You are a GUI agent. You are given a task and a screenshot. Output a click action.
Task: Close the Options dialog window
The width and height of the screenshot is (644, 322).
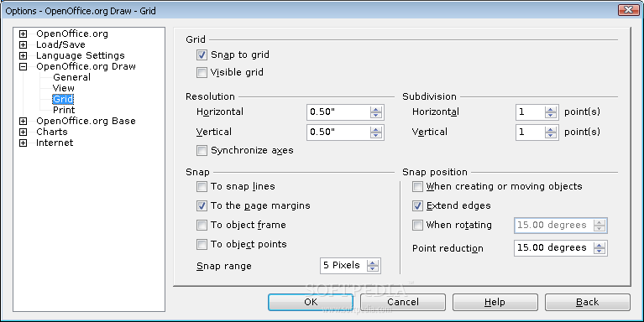628,10
